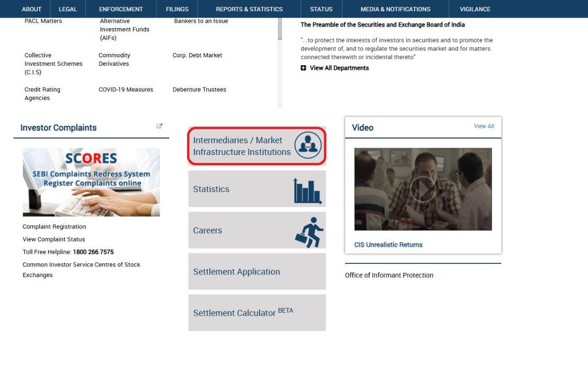Image resolution: width=588 pixels, height=370 pixels.
Task: Open the Complaint Registration link
Action: click(x=54, y=227)
